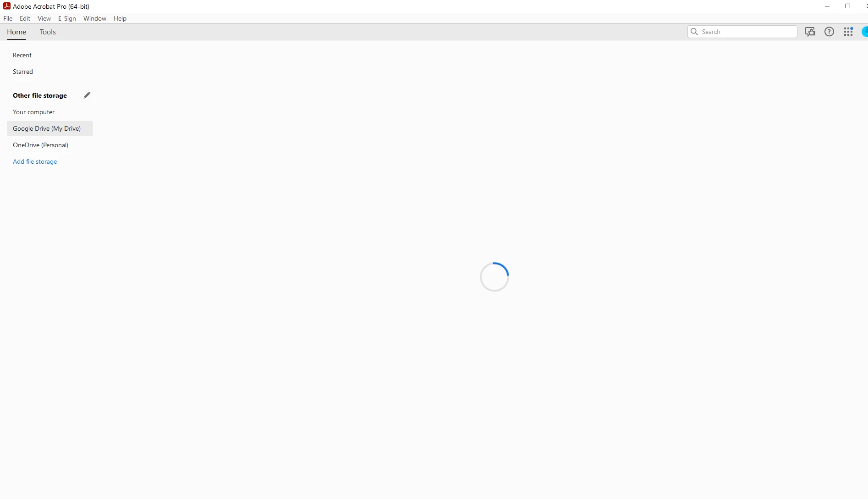Minimize the Acrobat window
868x499 pixels.
tap(827, 6)
